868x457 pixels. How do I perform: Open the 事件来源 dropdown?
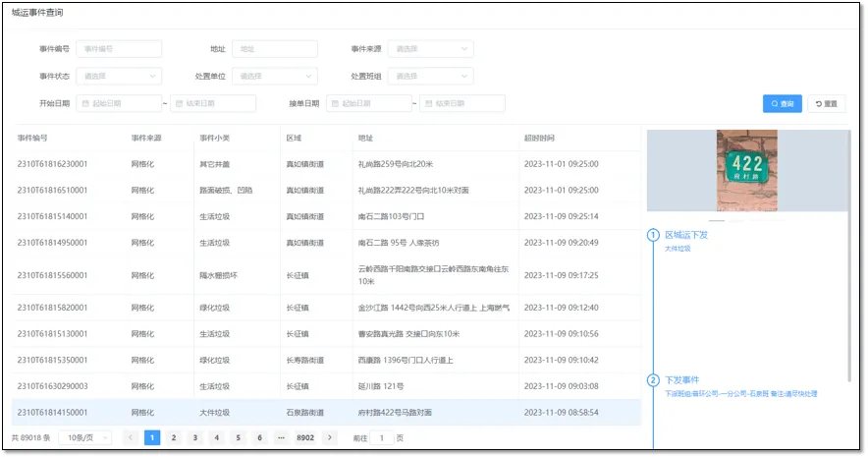[431, 49]
